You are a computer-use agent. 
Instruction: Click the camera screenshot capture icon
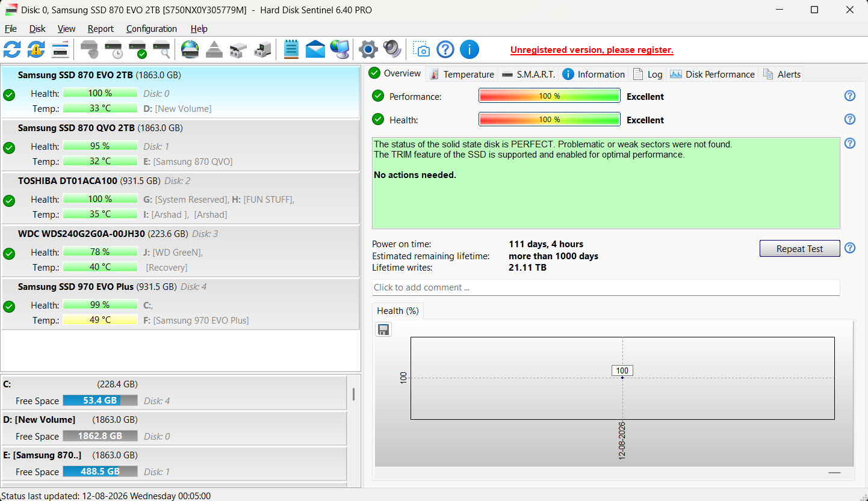tap(421, 49)
